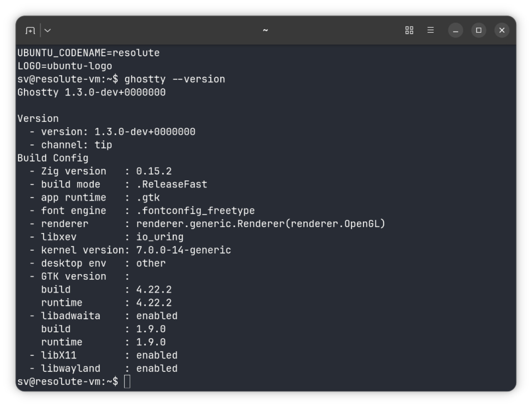Image resolution: width=532 pixels, height=407 pixels.
Task: Click the build mode value .ReleaseFast
Action: pos(172,184)
